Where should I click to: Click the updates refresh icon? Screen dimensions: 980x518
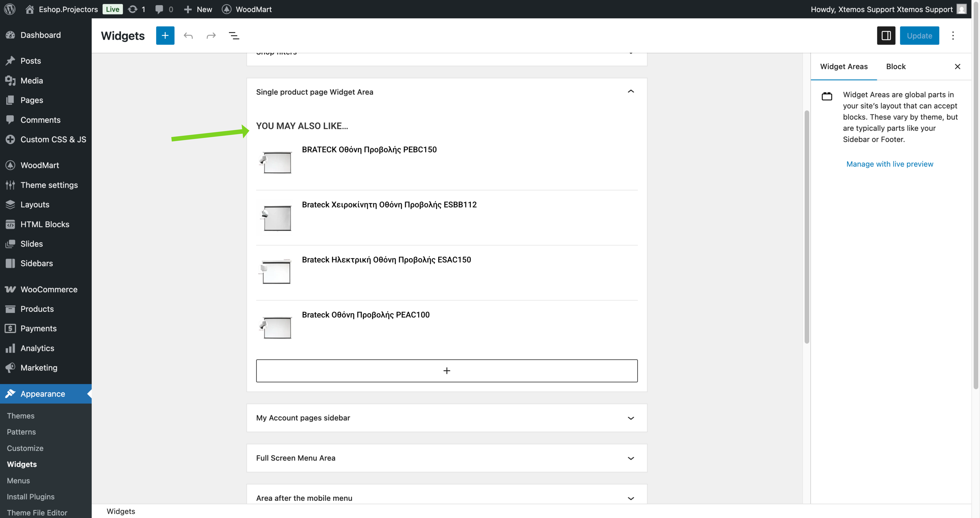(132, 9)
